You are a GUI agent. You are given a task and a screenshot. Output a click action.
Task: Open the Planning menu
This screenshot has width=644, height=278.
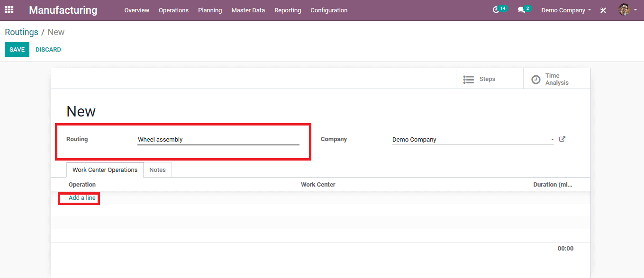pyautogui.click(x=210, y=10)
